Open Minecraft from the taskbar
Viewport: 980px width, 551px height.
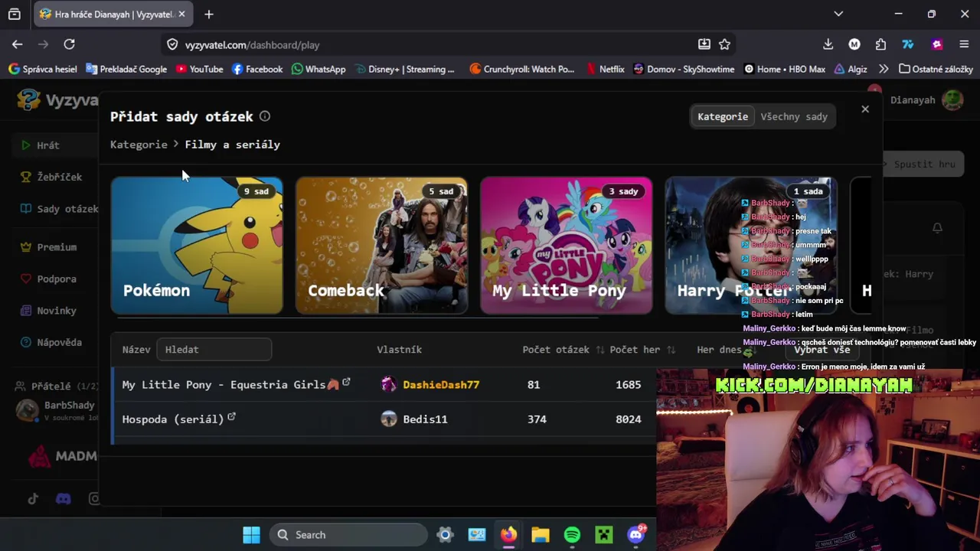(x=604, y=535)
